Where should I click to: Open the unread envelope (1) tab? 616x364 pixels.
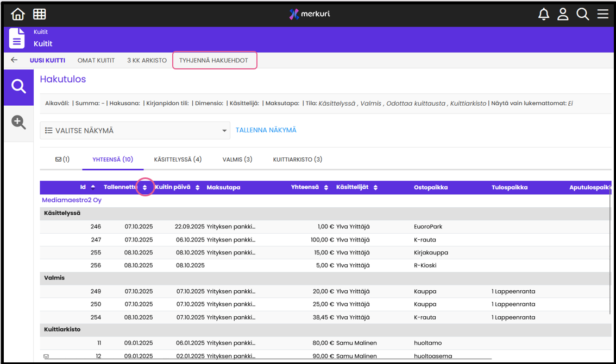point(62,159)
